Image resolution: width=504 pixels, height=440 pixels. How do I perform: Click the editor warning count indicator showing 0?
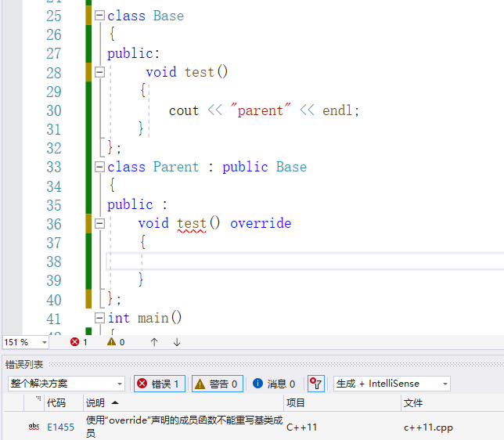click(x=116, y=342)
